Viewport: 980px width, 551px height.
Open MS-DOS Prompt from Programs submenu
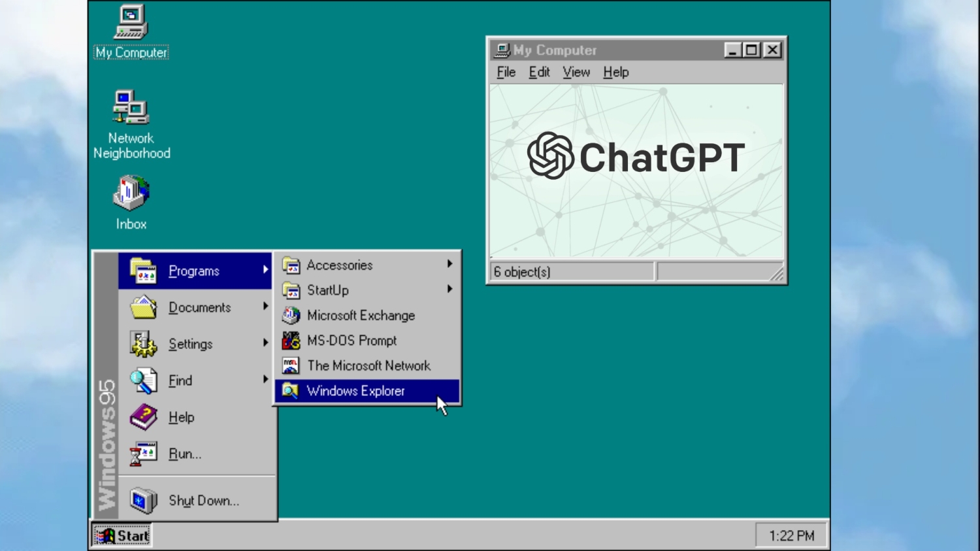(367, 341)
